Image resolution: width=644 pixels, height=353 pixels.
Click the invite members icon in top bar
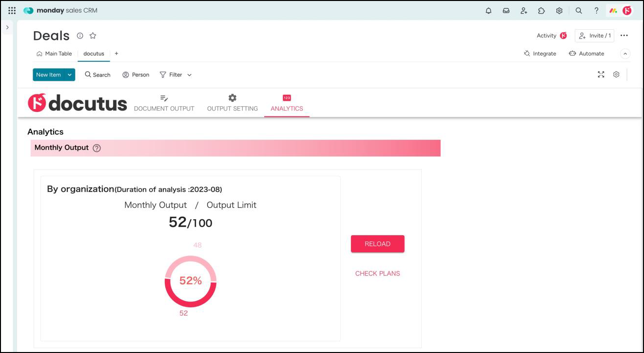point(524,10)
